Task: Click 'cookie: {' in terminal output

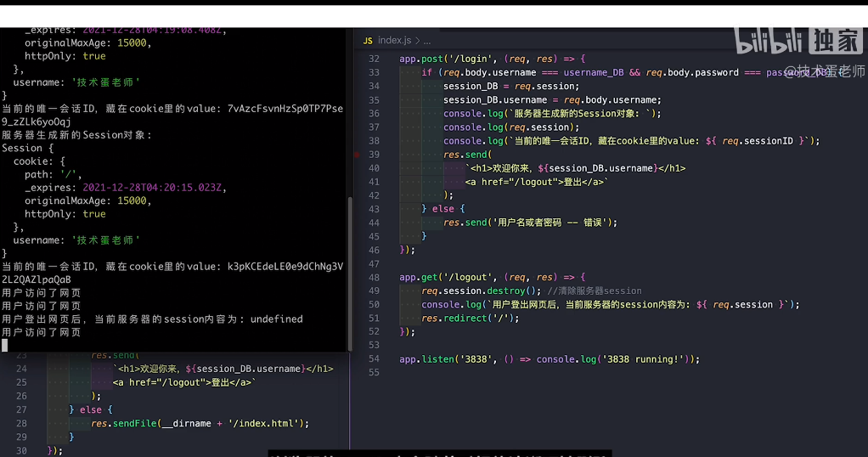Action: tap(39, 161)
